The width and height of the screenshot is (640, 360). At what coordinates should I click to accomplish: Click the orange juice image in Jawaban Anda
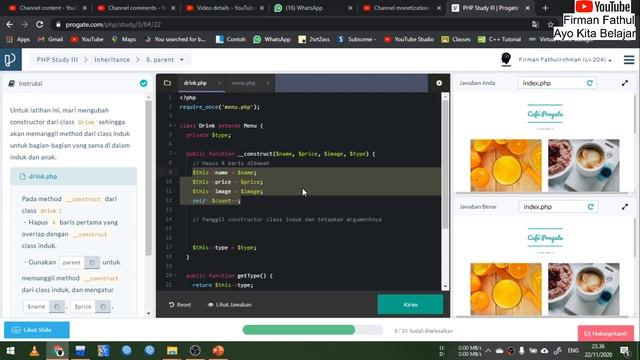pyautogui.click(x=506, y=165)
